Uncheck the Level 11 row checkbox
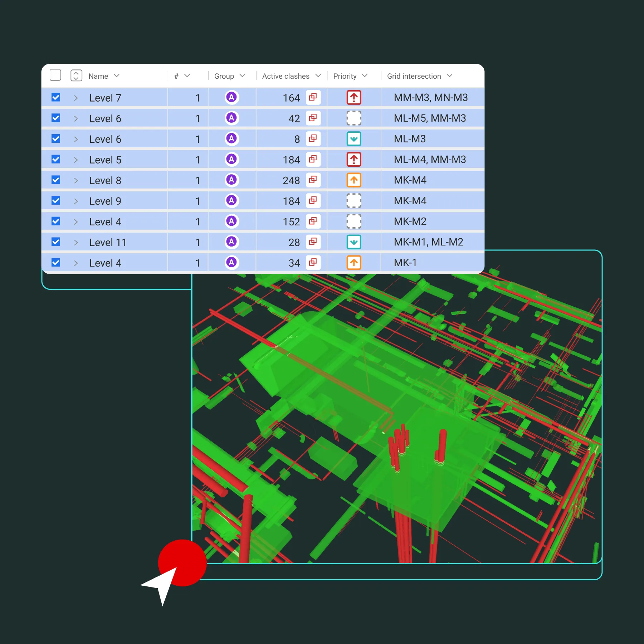644x644 pixels. 55,242
